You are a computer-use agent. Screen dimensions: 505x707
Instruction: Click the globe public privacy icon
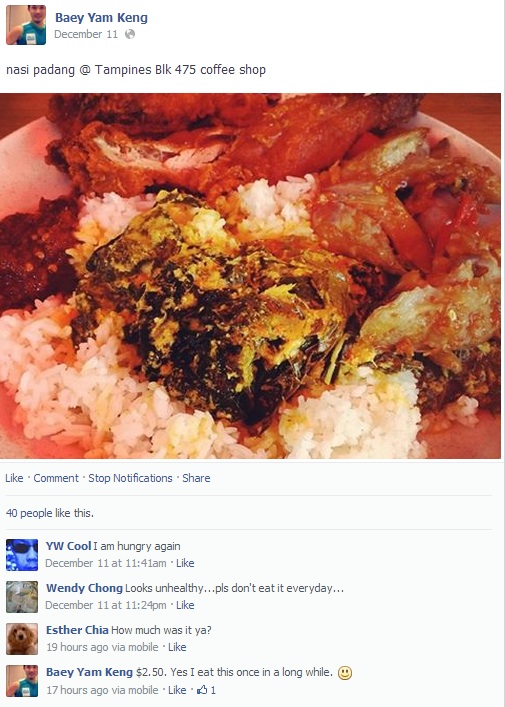coord(130,34)
